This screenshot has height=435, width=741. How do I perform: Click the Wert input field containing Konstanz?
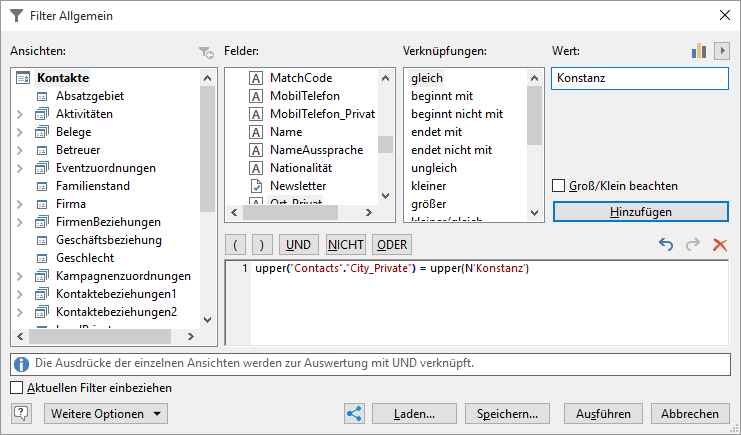[640, 78]
